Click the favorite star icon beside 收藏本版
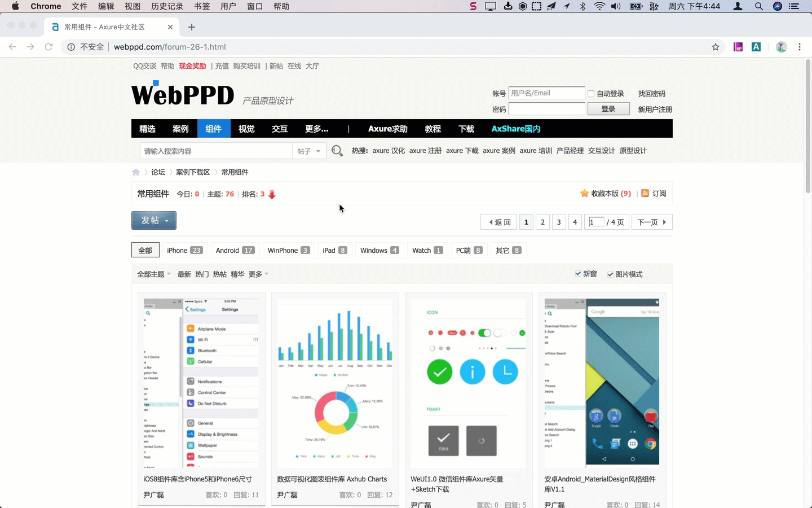812x508 pixels. click(584, 193)
